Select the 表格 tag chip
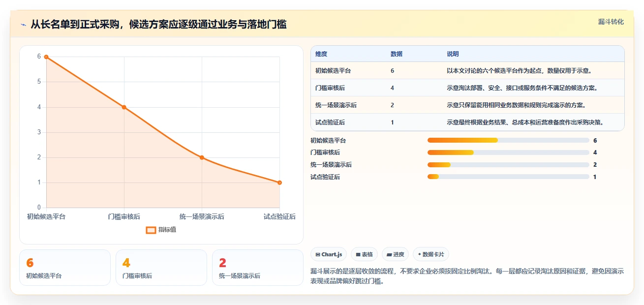The width and height of the screenshot is (644, 305). click(365, 254)
